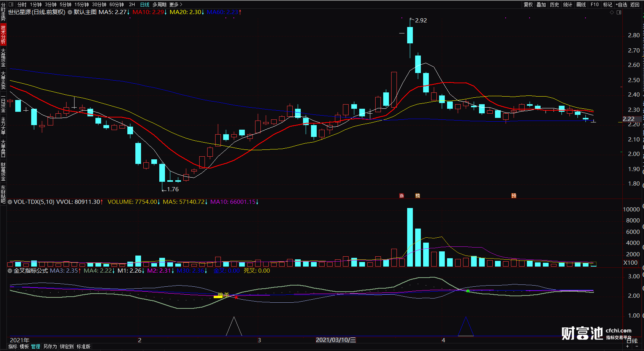Viewport: 644px width, 351px height.
Task: Click the 另存为 save-as button
Action: 50,346
